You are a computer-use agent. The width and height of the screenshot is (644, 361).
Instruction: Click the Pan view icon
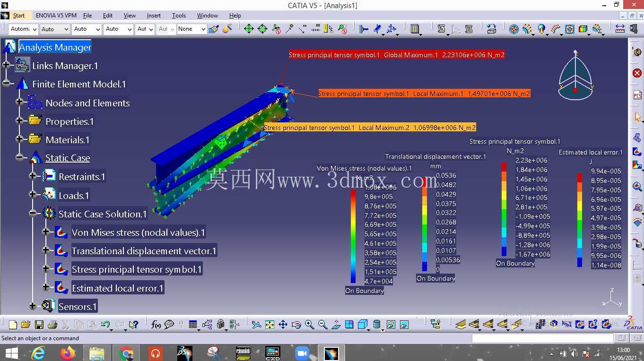tap(283, 324)
